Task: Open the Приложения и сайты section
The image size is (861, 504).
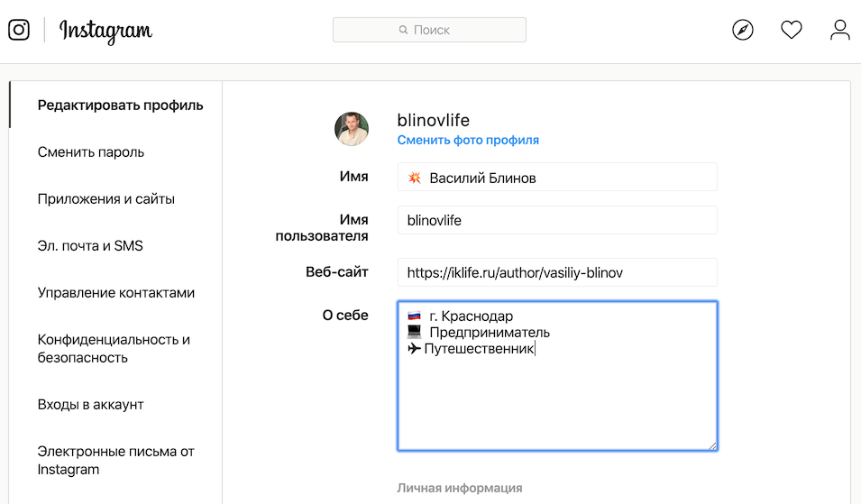Action: tap(106, 198)
